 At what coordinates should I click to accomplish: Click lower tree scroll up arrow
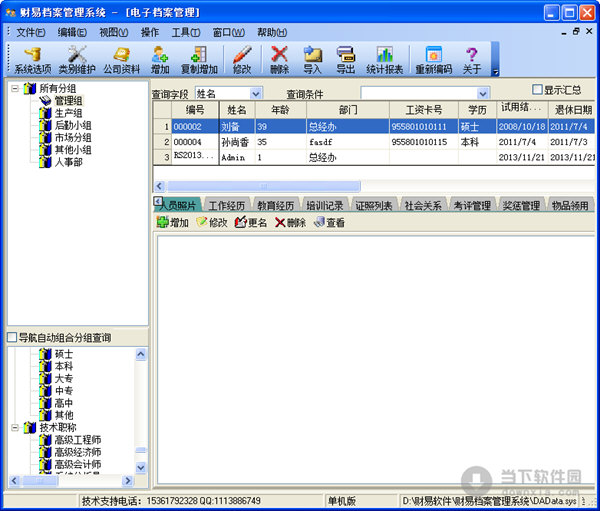(141, 354)
